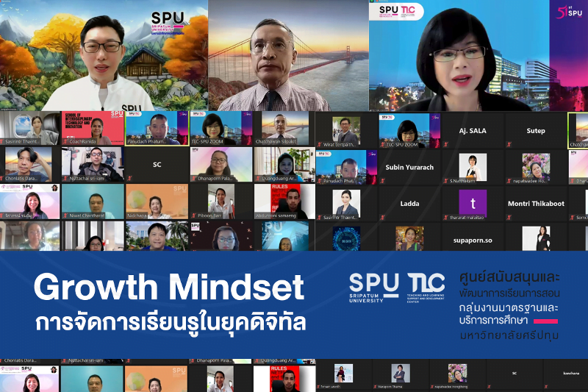588x392 pixels.
Task: Select the Wirat Lertpaith profile picture tile
Action: 346,129
